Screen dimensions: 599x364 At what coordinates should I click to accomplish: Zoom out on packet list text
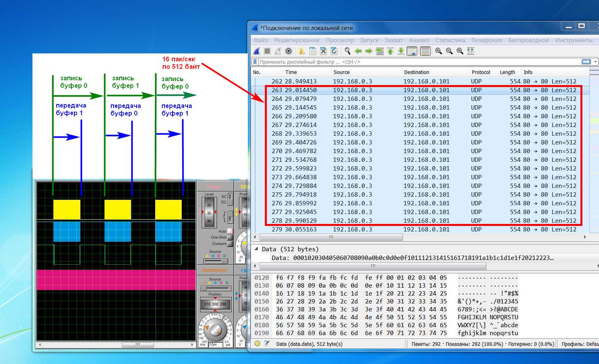click(x=449, y=51)
